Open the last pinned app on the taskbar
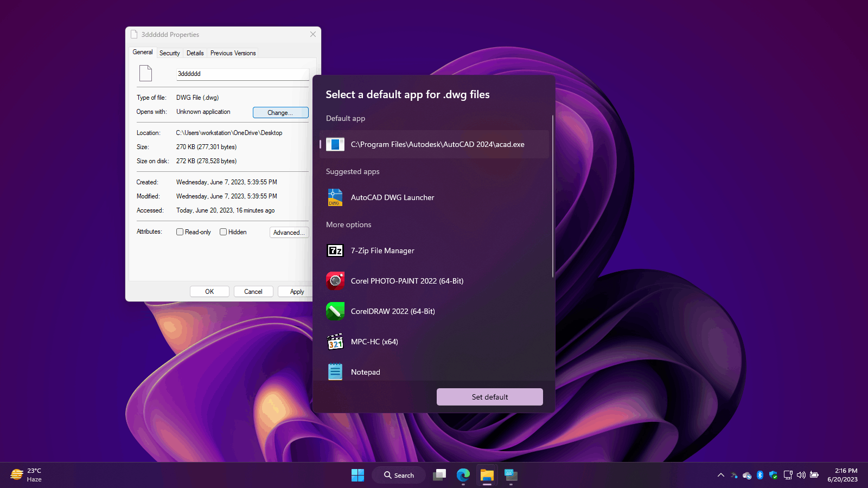Image resolution: width=868 pixels, height=488 pixels. tap(511, 475)
